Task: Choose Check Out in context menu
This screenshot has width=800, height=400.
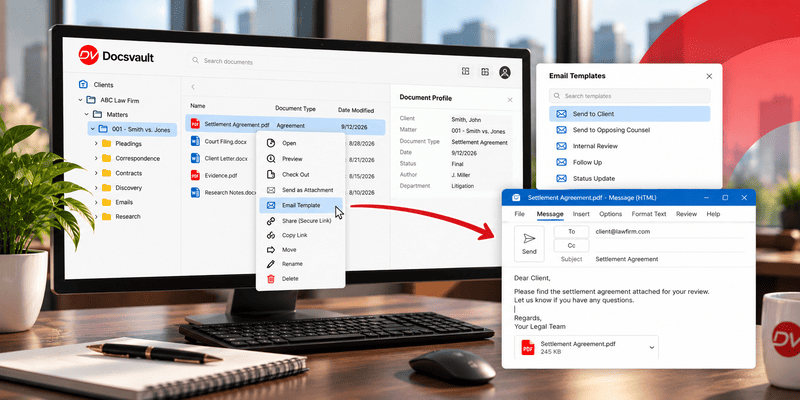Action: [301, 174]
